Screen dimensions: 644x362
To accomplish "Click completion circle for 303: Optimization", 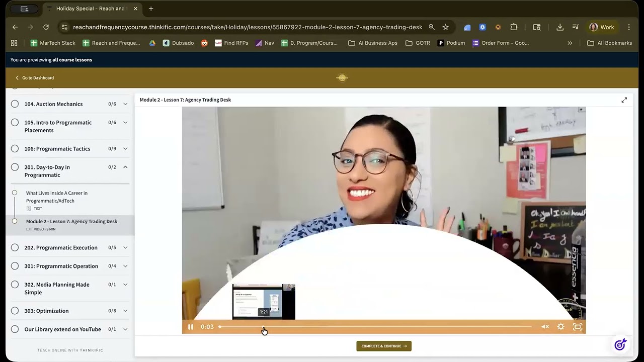I will click(15, 311).
